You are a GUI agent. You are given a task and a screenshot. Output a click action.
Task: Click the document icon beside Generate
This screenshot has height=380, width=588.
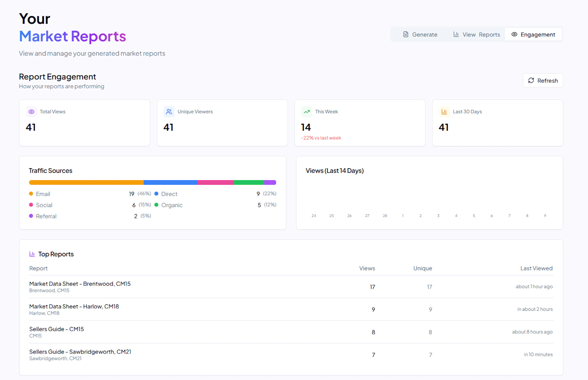[x=405, y=34]
